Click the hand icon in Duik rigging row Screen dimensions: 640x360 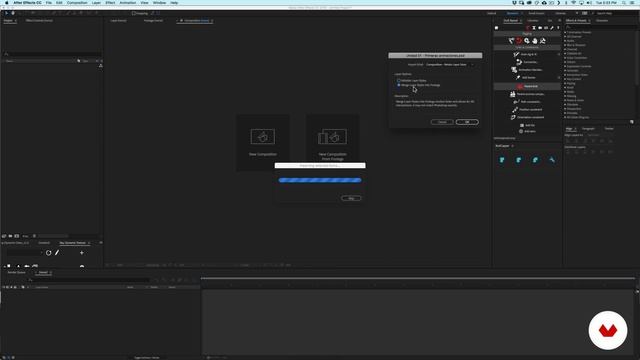(535, 41)
